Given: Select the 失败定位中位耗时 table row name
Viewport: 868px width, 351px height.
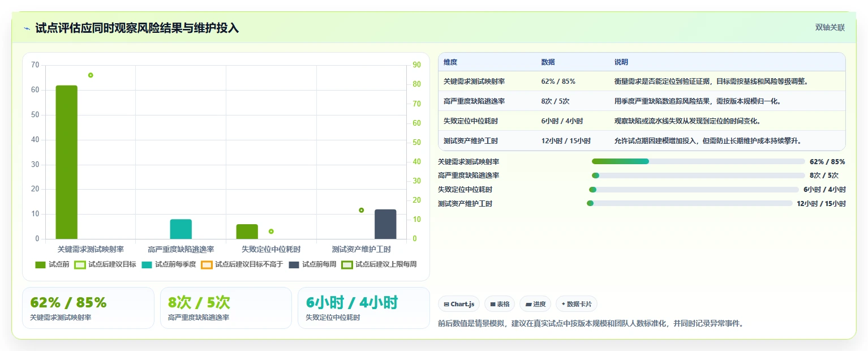Looking at the screenshot, I should (471, 121).
